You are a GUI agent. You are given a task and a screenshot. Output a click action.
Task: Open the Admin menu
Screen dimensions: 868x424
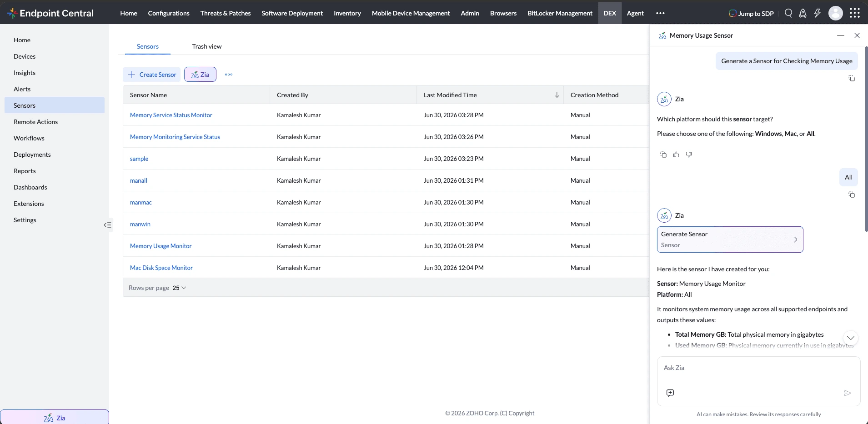[x=470, y=13]
